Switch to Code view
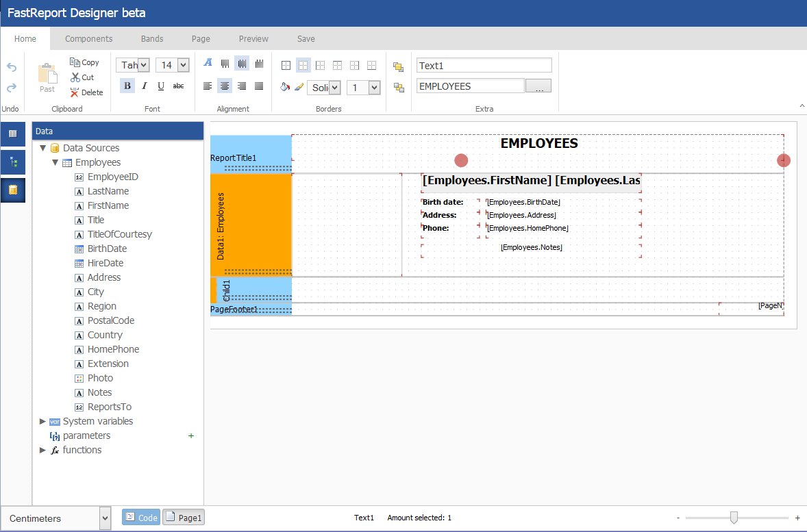807x532 pixels. click(x=141, y=517)
